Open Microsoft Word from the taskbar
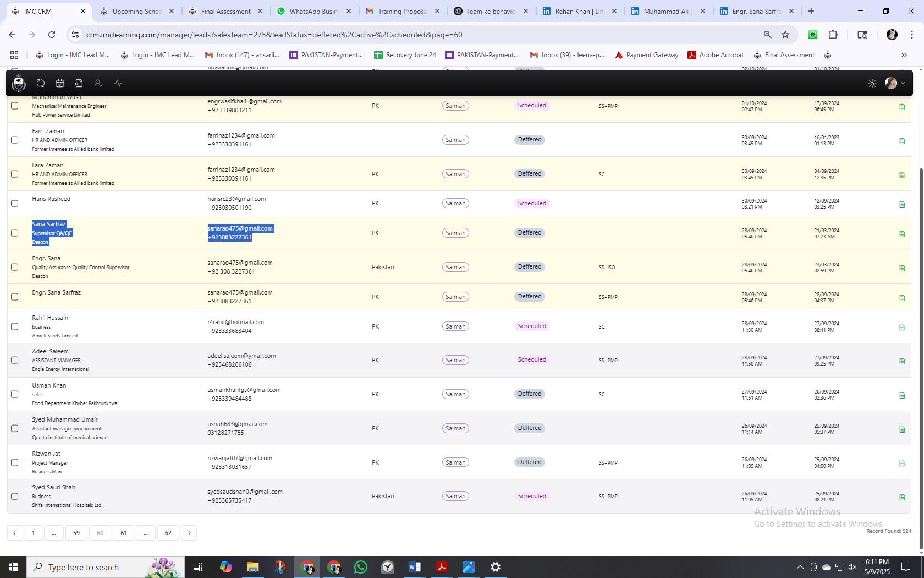 pos(415,567)
